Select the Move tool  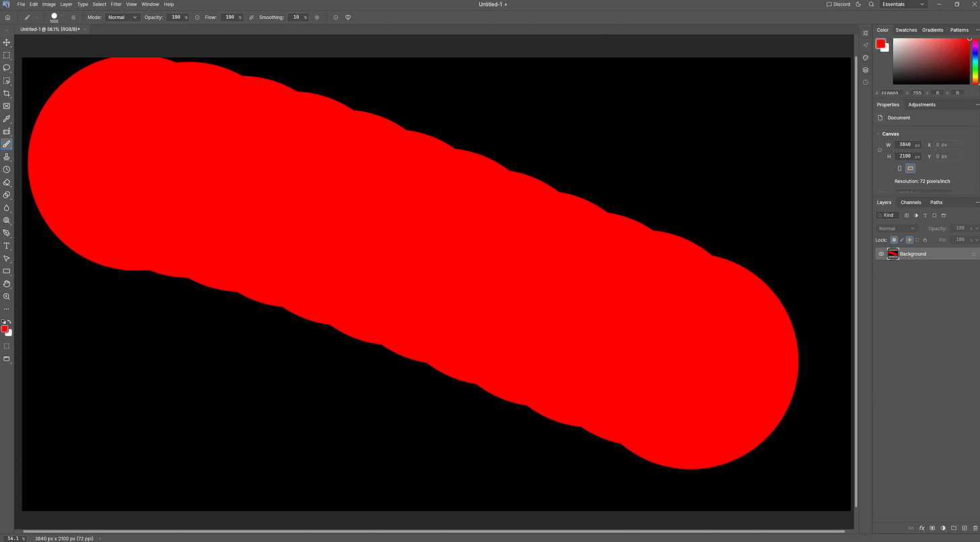pos(7,42)
